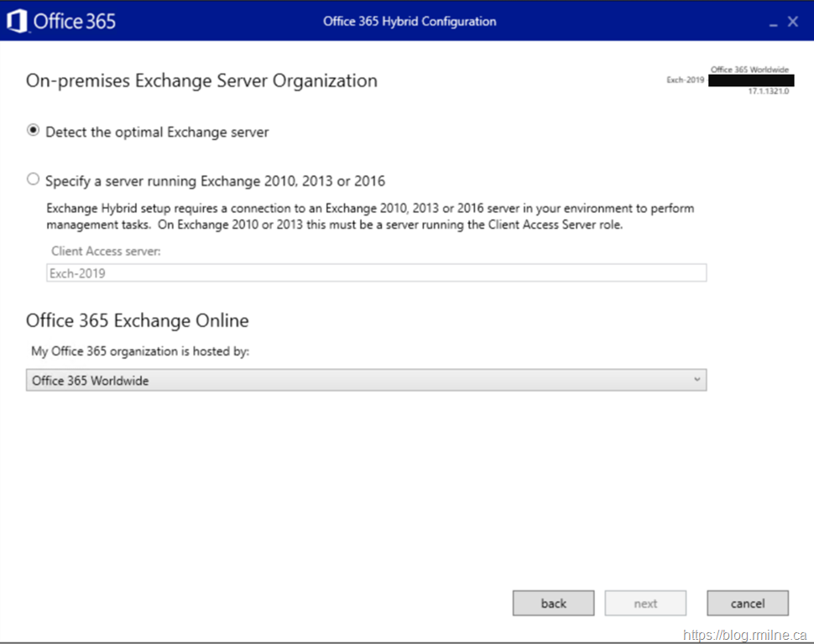The height and width of the screenshot is (644, 814).
Task: Click the dropdown chevron arrow for hosted by
Action: [x=697, y=381]
